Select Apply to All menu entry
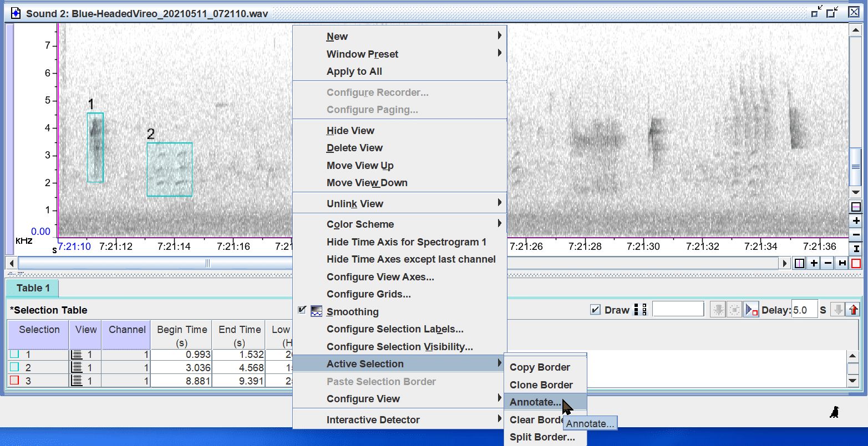This screenshot has height=446, width=868. 399,71
